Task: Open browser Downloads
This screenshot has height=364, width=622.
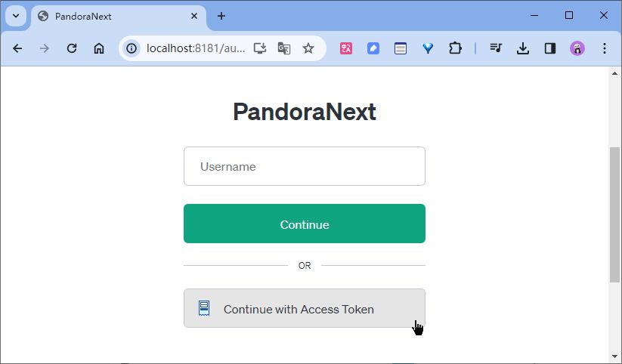Action: click(523, 48)
